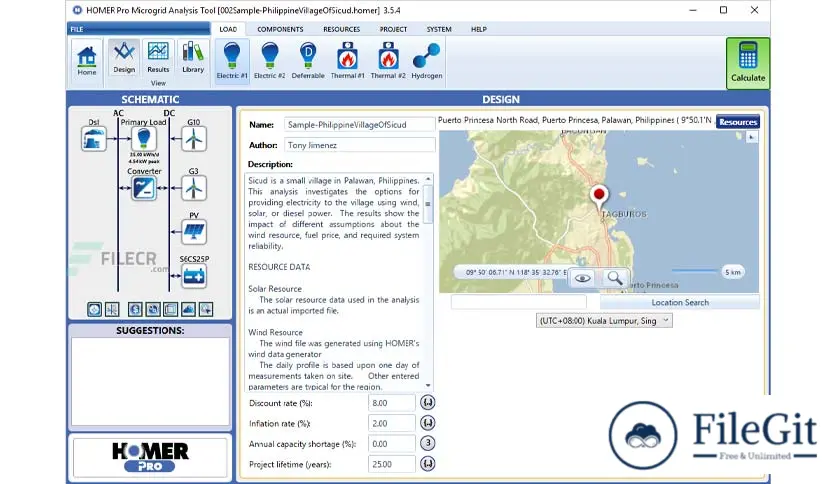836x484 pixels.
Task: Click the map magnifier zoom button
Action: 614,278
